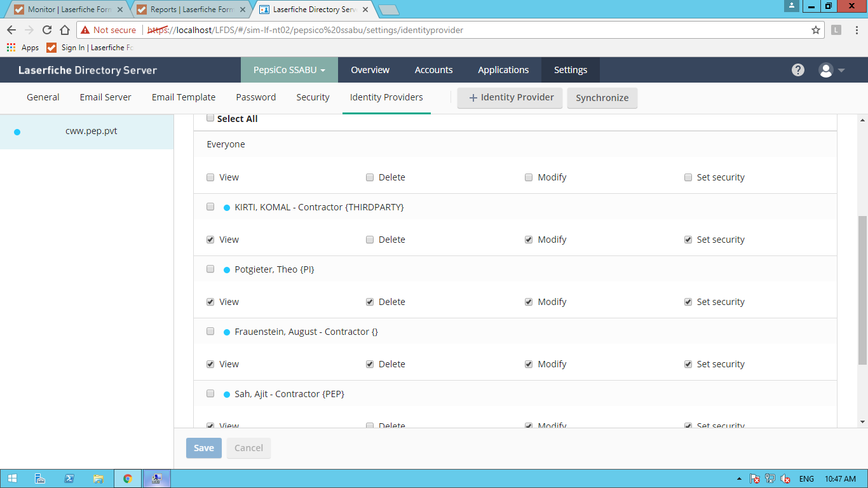
Task: Show hidden system tray icons
Action: point(739,479)
